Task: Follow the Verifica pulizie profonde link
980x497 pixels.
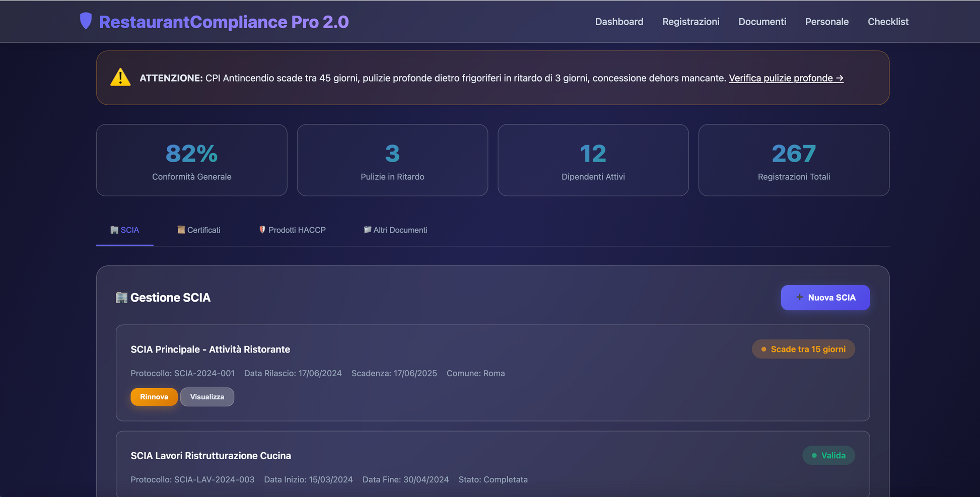Action: (x=786, y=78)
